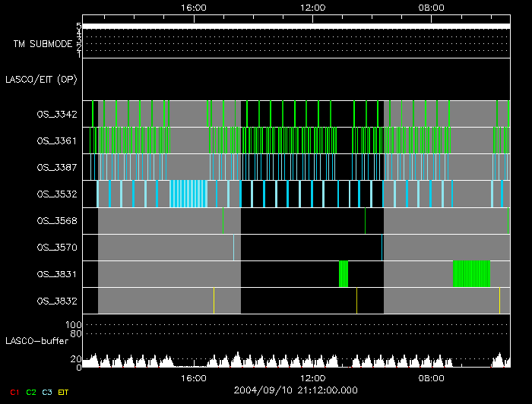The height and width of the screenshot is (404, 532).
Task: Click the 2004/09/10 21:12:00.000 timestamp
Action: point(296,390)
